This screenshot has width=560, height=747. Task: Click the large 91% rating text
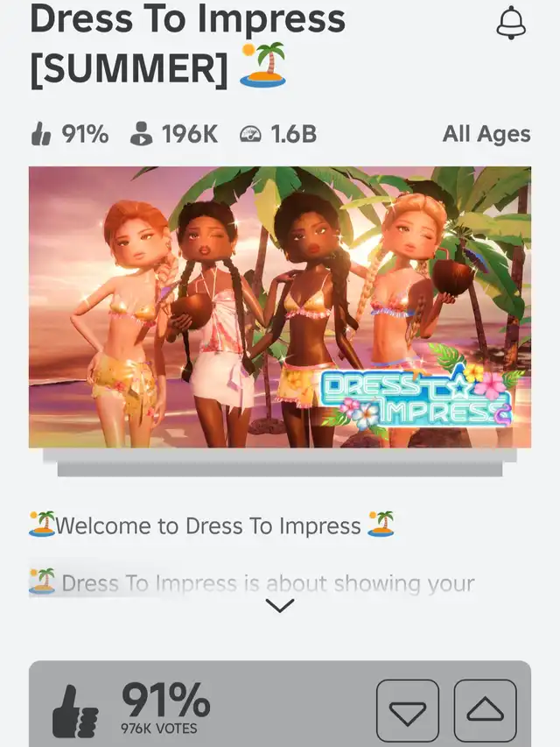click(165, 700)
